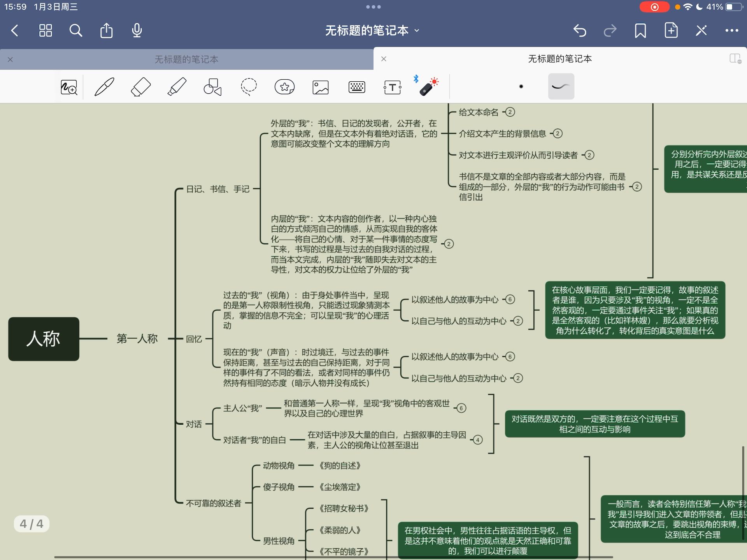The width and height of the screenshot is (747, 560).
Task: Tap the 人称 root node
Action: pyautogui.click(x=44, y=339)
